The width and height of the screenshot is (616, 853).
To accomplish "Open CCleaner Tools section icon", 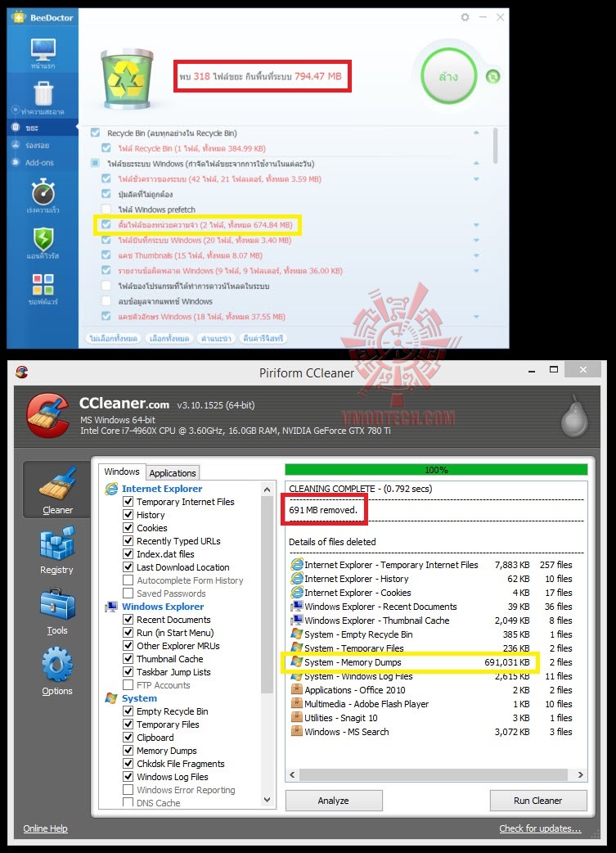I will point(57,604).
